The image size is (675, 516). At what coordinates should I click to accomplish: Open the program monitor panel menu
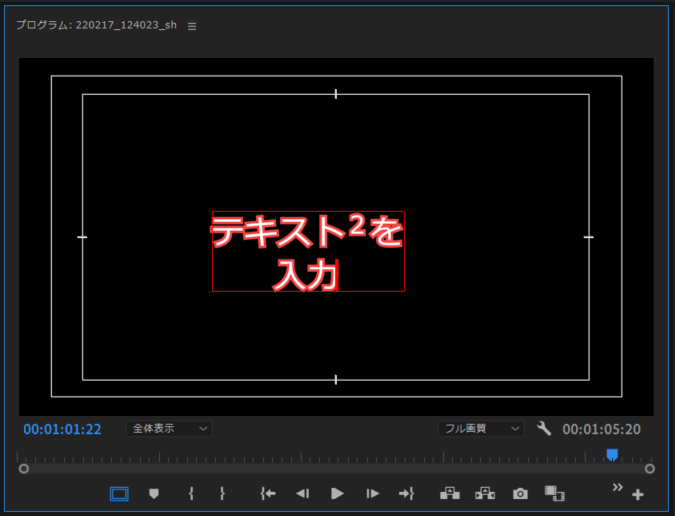click(x=192, y=26)
